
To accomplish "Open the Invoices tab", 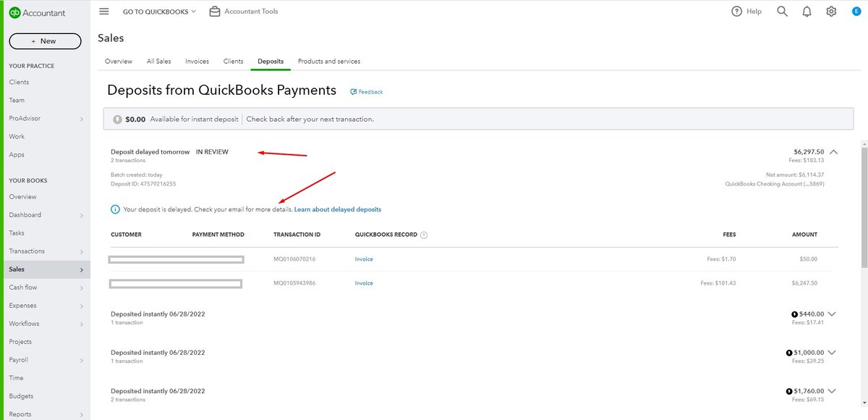I will click(197, 62).
